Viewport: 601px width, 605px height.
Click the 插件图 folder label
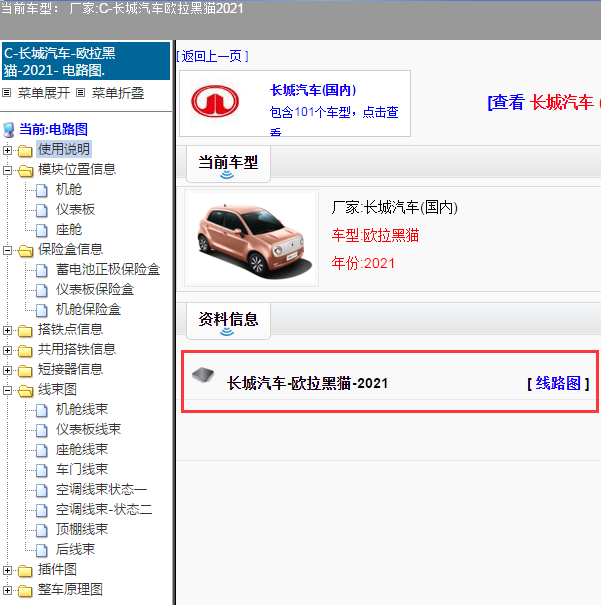pyautogui.click(x=57, y=570)
